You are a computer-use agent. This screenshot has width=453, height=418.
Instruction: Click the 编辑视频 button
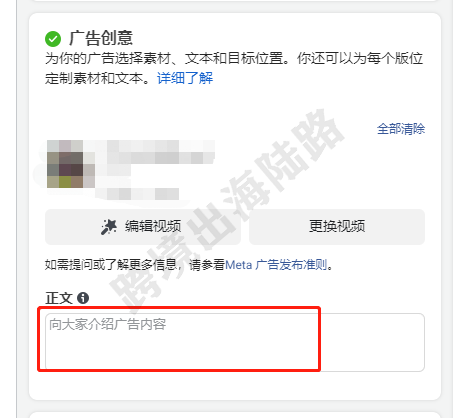tap(143, 227)
